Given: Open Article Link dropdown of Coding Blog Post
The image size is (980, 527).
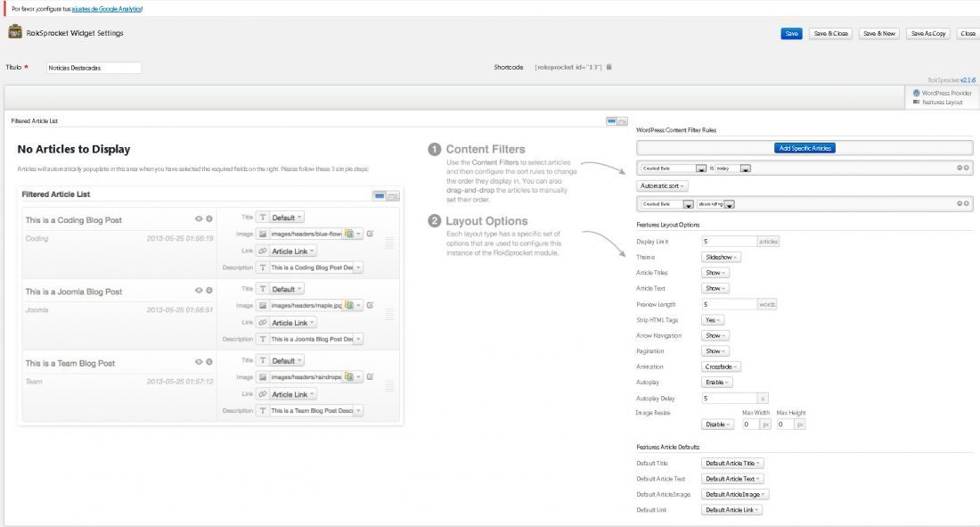Looking at the screenshot, I should [293, 251].
